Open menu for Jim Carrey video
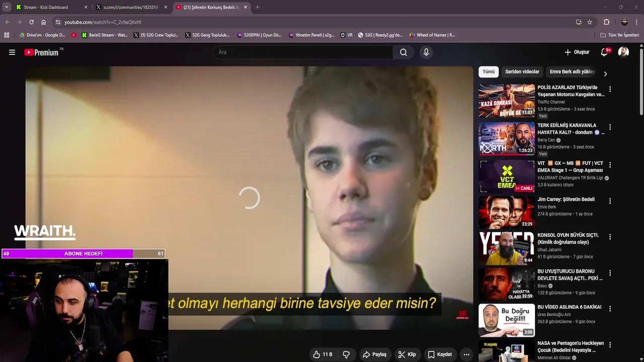The height and width of the screenshot is (362, 644). click(610, 201)
